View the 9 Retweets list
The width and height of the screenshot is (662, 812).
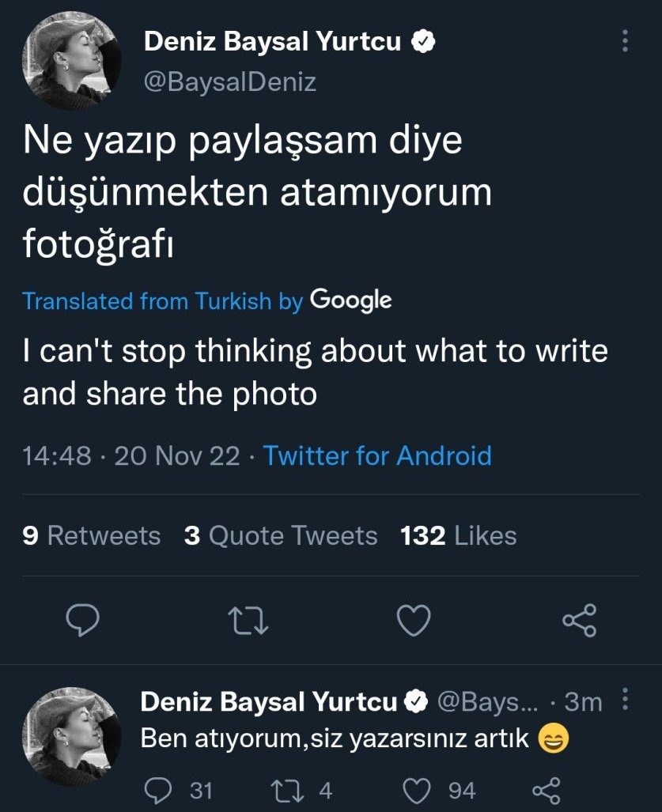[x=92, y=536]
